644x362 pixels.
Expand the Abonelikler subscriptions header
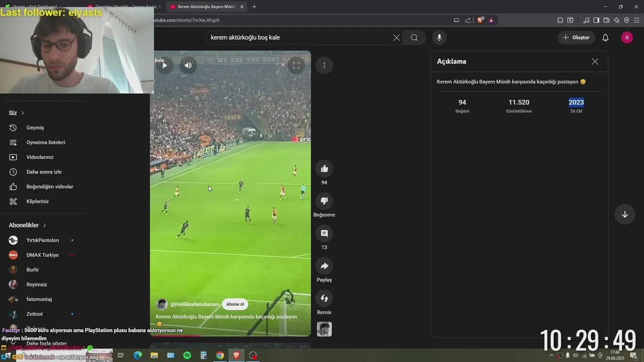click(x=28, y=225)
